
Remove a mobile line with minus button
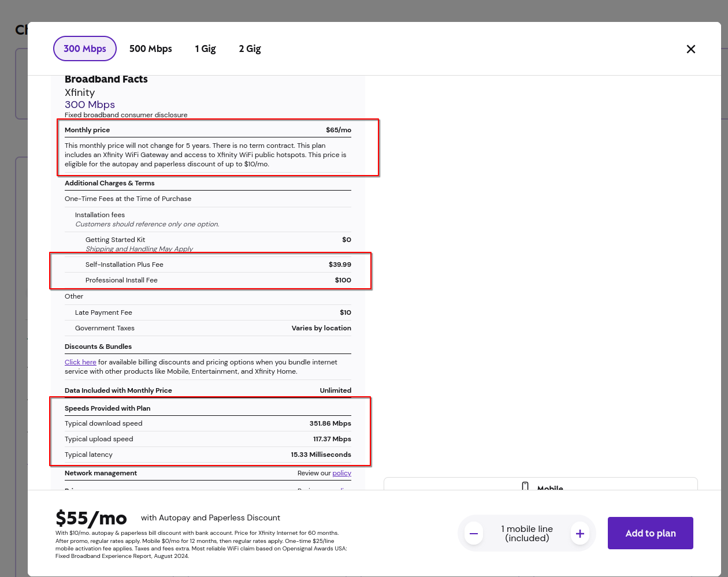point(474,534)
